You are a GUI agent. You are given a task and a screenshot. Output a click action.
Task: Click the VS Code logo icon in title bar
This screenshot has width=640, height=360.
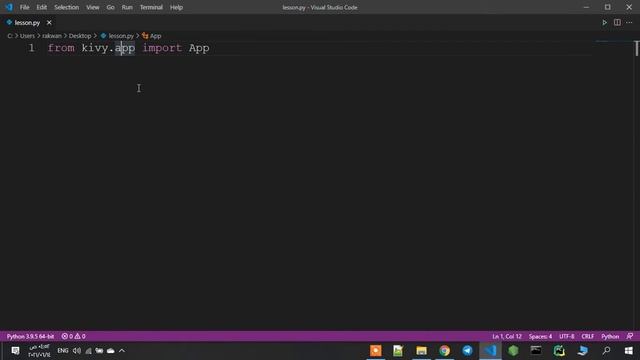[9, 7]
